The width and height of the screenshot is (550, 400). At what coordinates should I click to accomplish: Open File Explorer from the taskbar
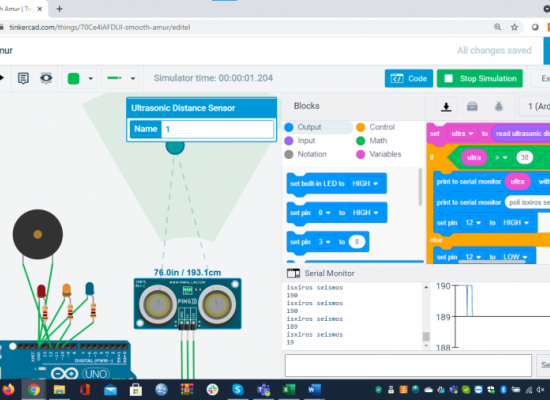point(59,390)
